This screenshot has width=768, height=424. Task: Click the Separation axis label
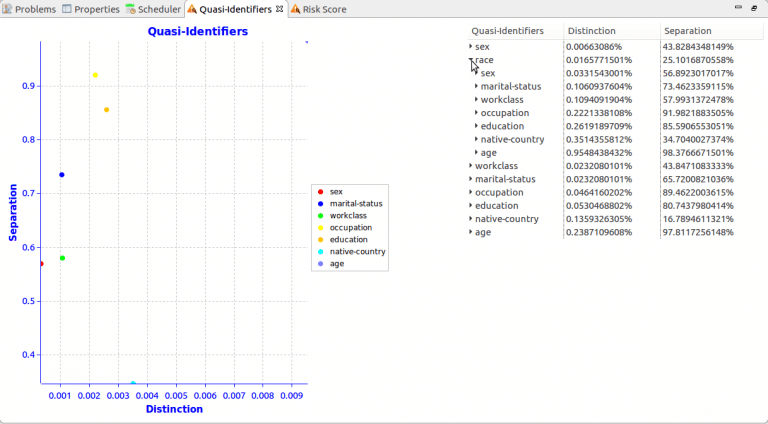[x=13, y=212]
